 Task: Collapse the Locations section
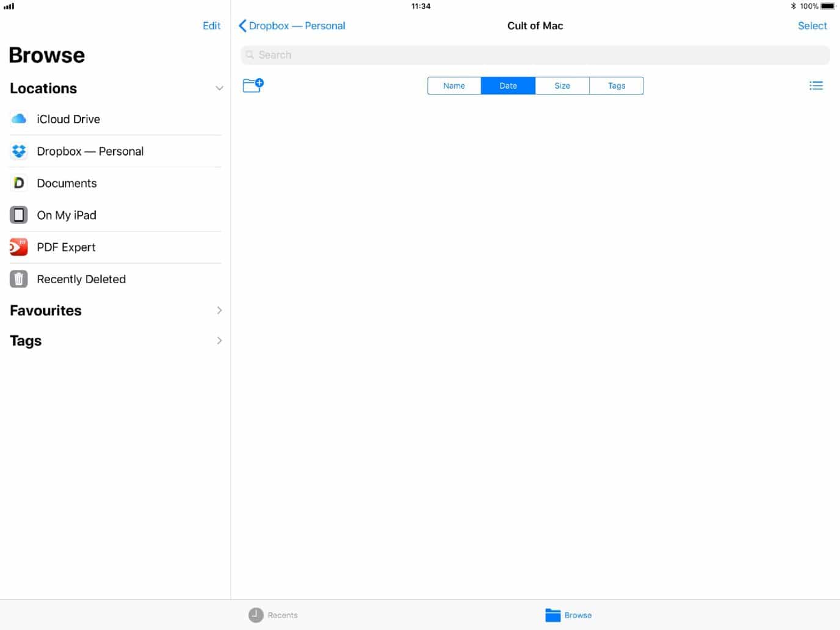219,88
